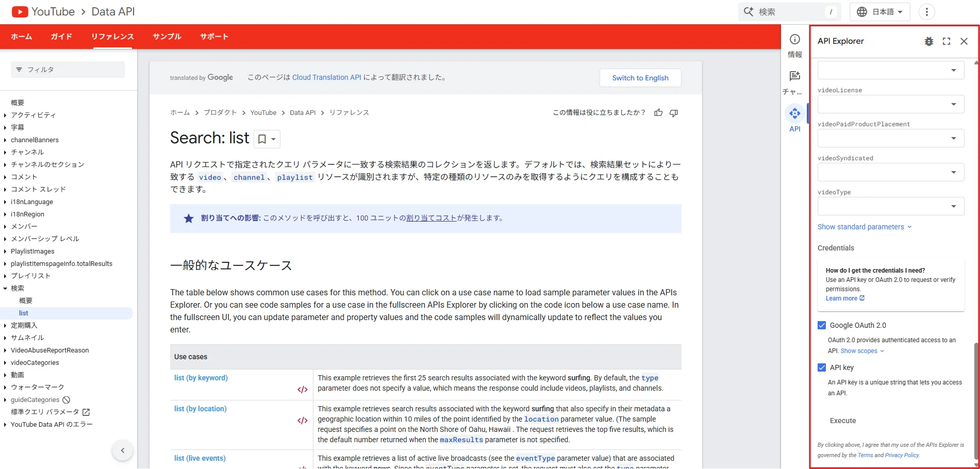Click the フィルタ filter input field
The width and height of the screenshot is (980, 469).
(x=68, y=70)
